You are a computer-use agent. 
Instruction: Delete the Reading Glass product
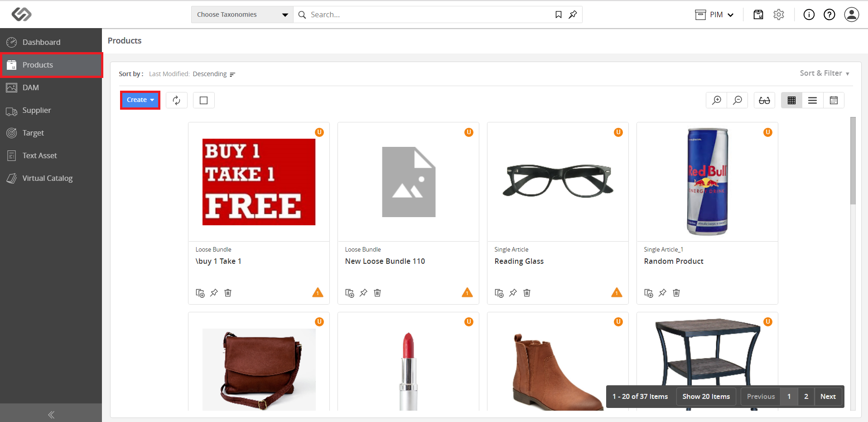[527, 293]
